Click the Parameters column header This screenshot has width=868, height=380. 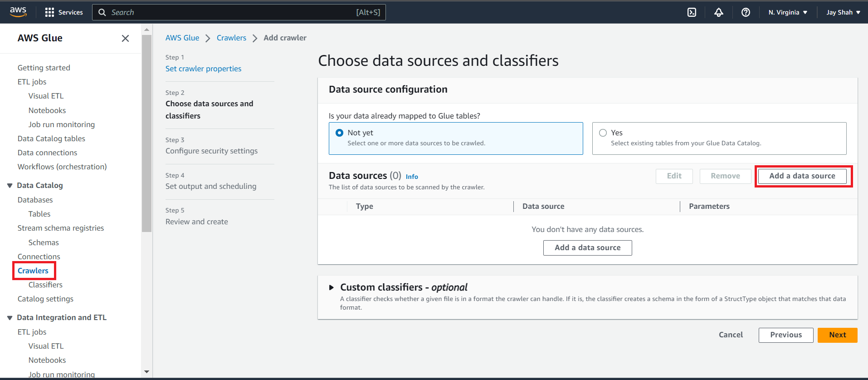pos(709,207)
